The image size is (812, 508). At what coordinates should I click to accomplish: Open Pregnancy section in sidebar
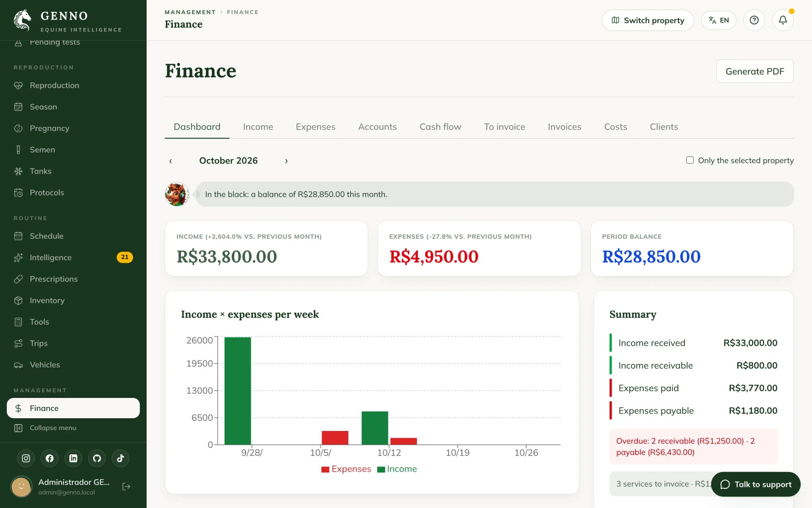[73, 128]
